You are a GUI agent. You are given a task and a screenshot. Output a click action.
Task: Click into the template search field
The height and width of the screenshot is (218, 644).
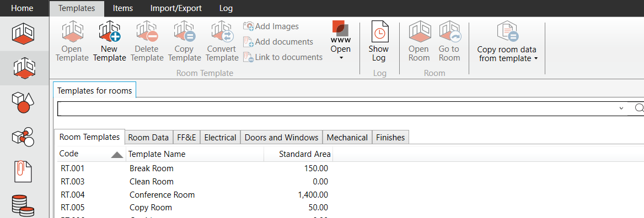tap(337, 108)
